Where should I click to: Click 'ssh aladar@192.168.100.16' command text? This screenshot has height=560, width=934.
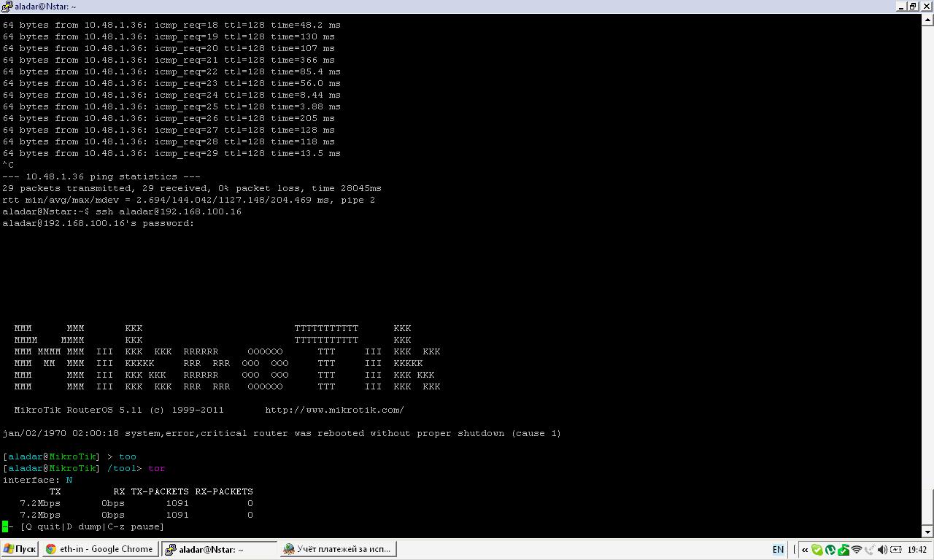tap(169, 211)
